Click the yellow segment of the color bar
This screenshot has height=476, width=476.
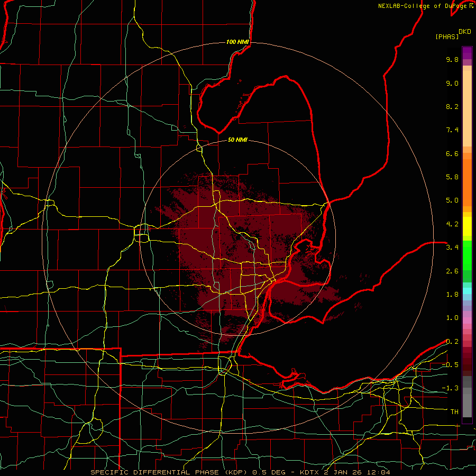pyautogui.click(x=467, y=226)
